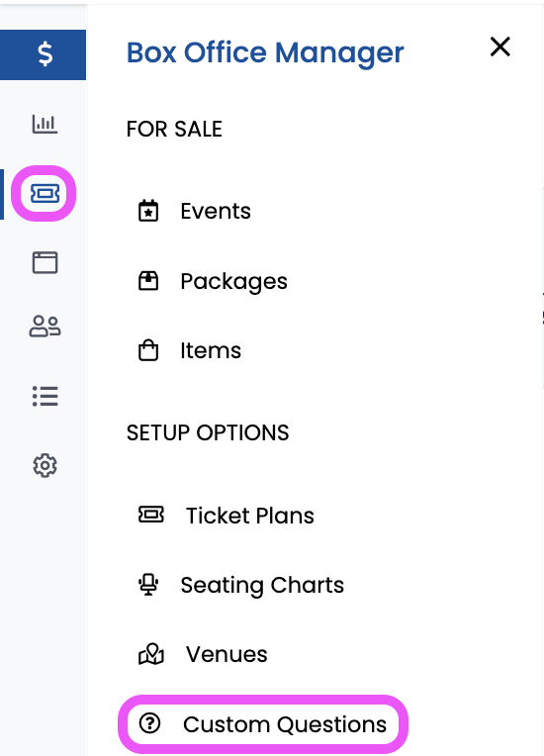Close the Box Office Manager panel
The image size is (544, 756).
click(500, 47)
